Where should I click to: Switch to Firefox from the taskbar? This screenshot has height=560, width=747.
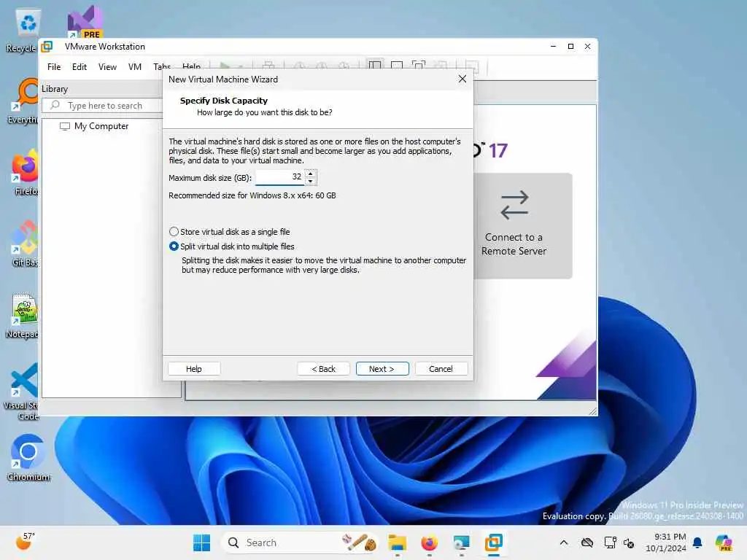[429, 542]
